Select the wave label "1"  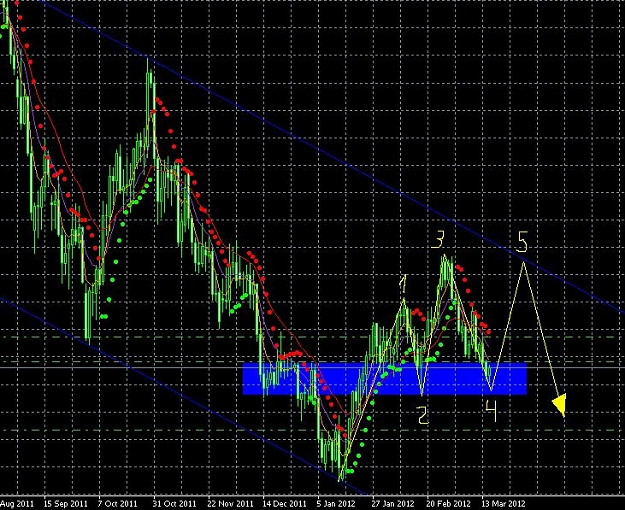point(403,284)
